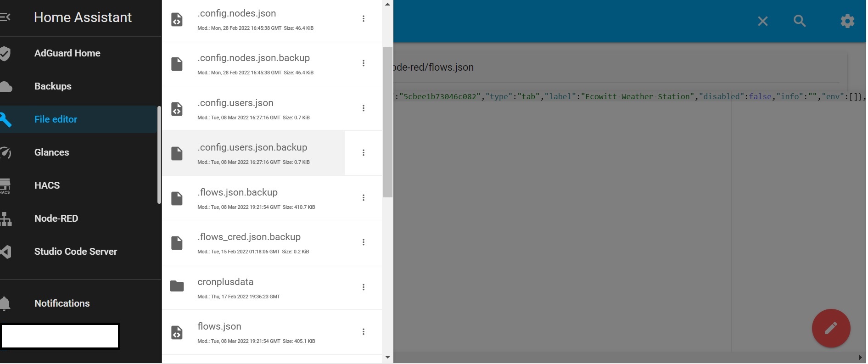868x364 pixels.
Task: Collapse the Home Assistant sidebar menu icon
Action: 5,17
